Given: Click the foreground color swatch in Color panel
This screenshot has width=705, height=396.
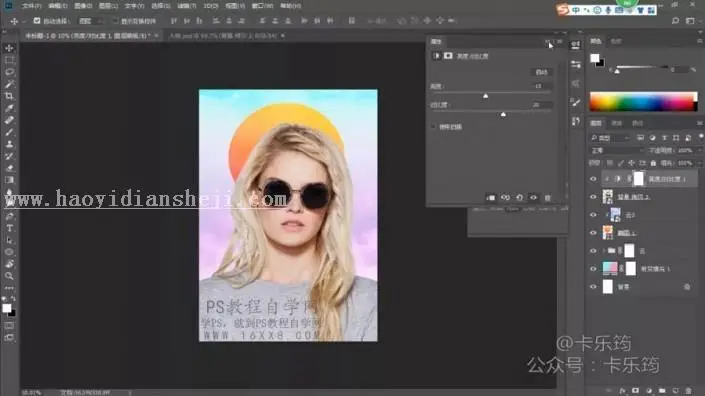Looking at the screenshot, I should 595,58.
